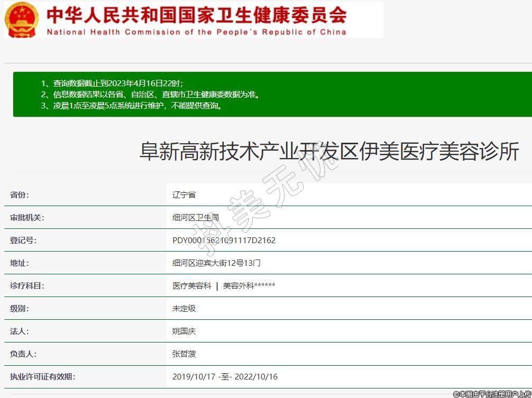Click the approval authority value 细河区卫生局
Screen dimensions: 532x398
tap(196, 217)
